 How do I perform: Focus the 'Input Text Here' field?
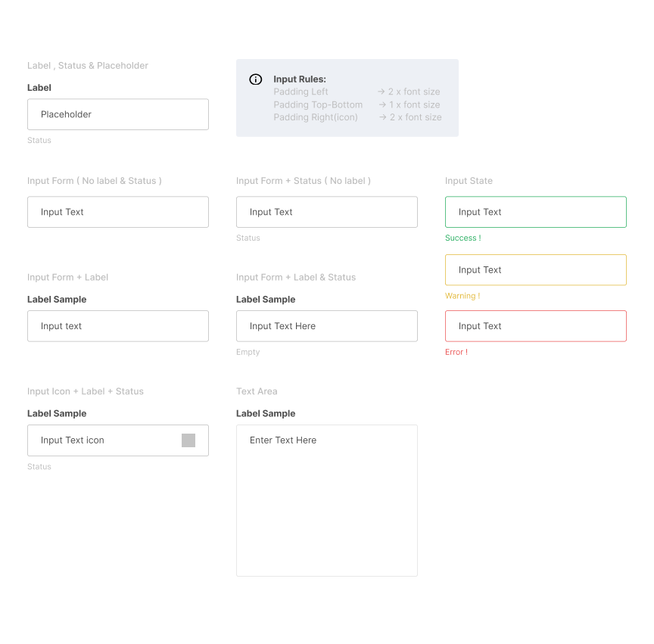(327, 326)
